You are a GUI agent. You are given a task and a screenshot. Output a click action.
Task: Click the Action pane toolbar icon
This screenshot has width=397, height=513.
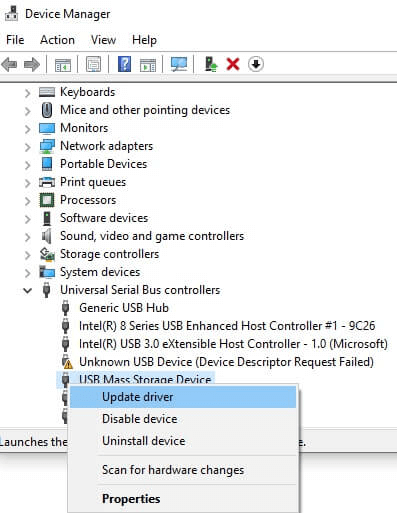[148, 64]
